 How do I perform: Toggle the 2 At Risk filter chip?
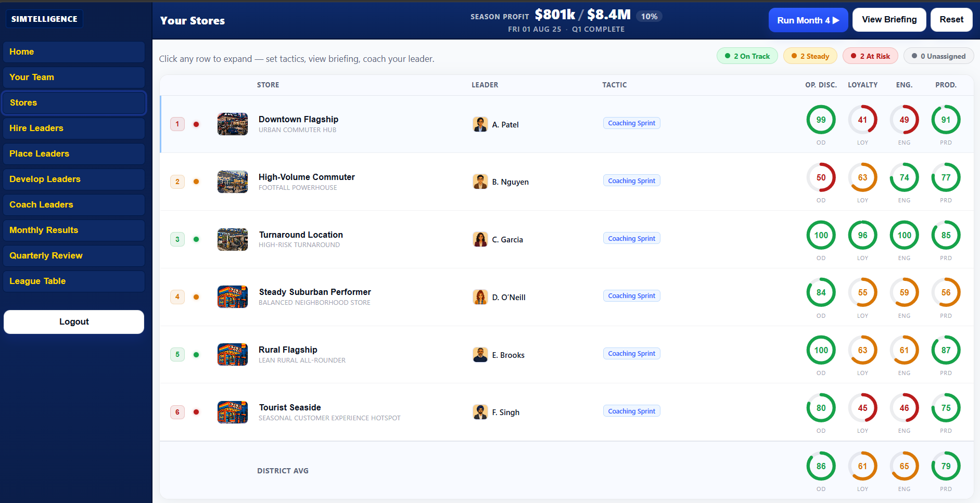point(870,56)
